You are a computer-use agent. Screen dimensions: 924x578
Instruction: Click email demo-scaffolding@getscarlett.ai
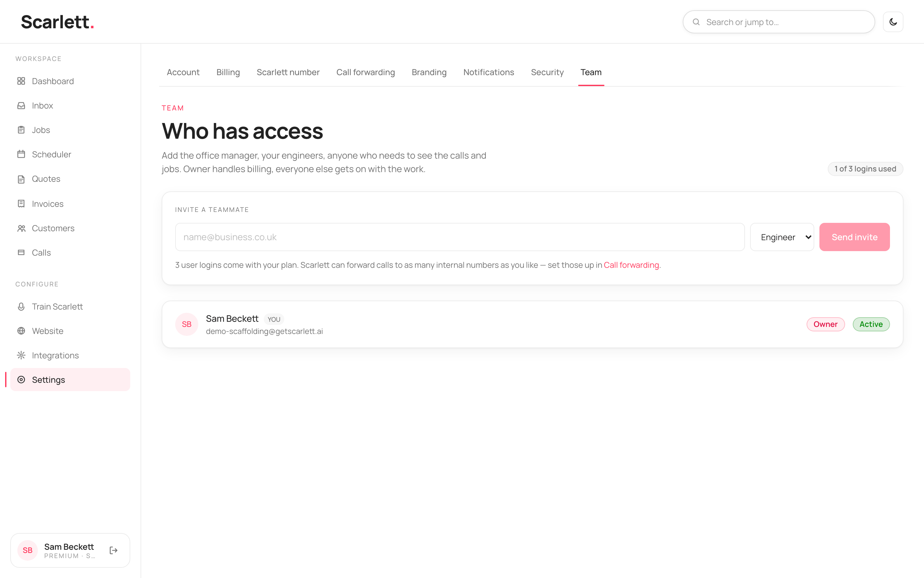[x=264, y=331]
